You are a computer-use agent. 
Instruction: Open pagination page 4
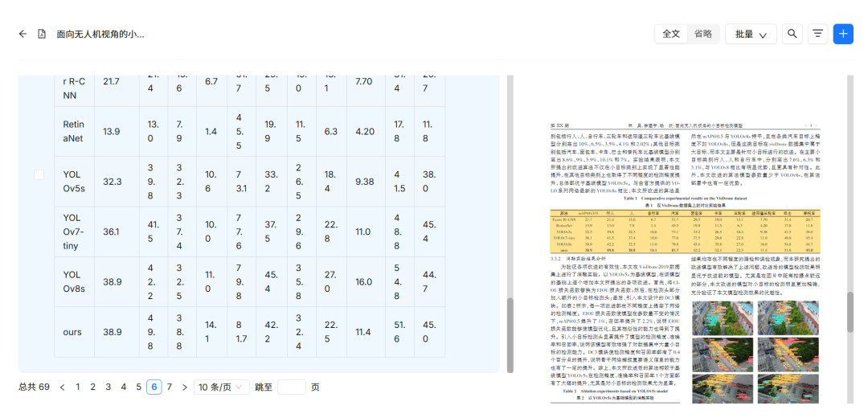pyautogui.click(x=124, y=387)
